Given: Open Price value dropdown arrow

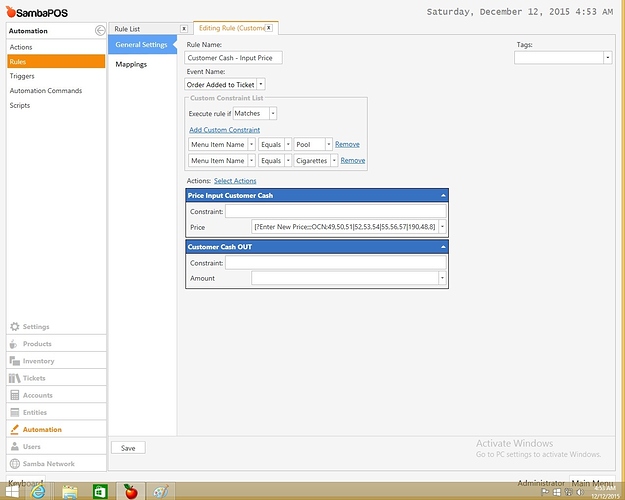Looking at the screenshot, I should click(442, 227).
